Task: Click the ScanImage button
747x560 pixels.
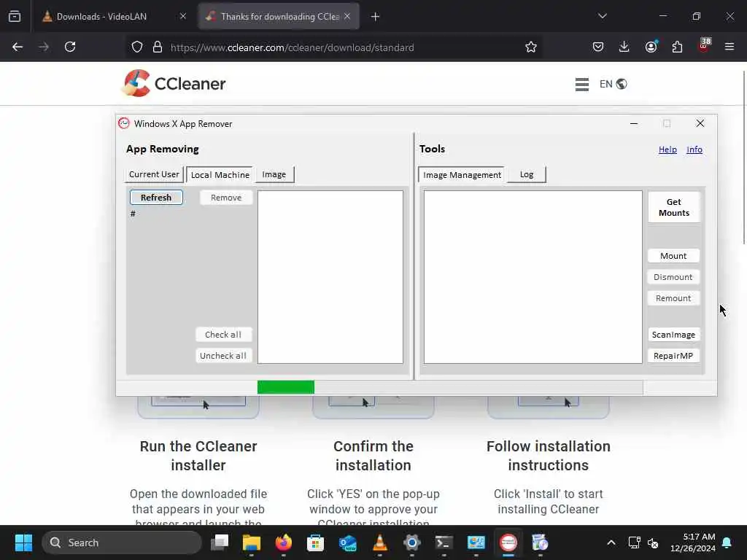Action: tap(673, 335)
